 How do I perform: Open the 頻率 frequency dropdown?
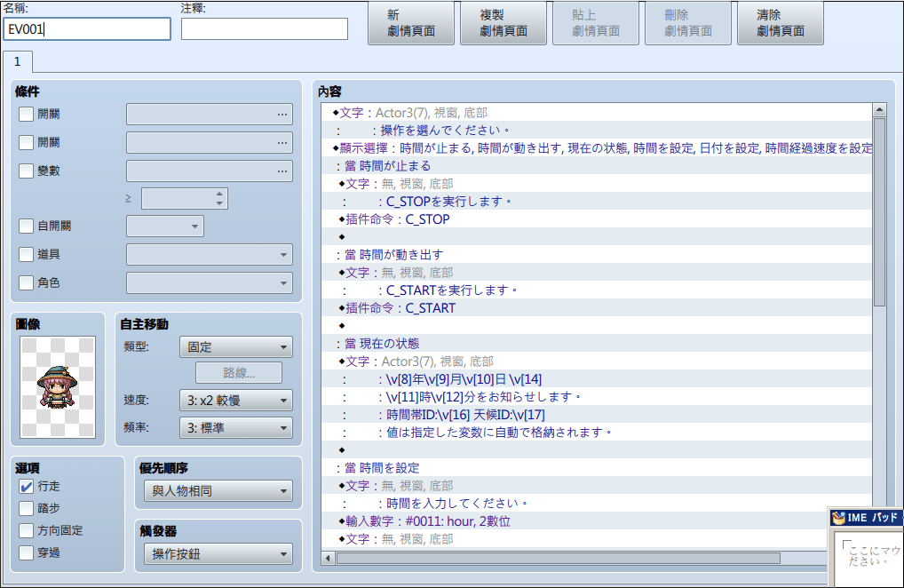pos(236,428)
